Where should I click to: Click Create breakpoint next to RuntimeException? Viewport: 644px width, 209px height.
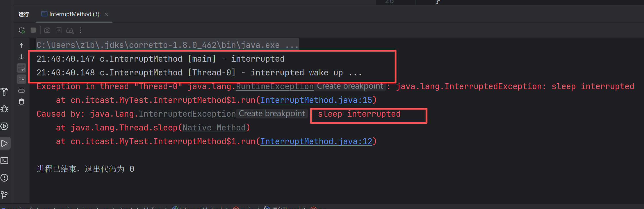(350, 86)
